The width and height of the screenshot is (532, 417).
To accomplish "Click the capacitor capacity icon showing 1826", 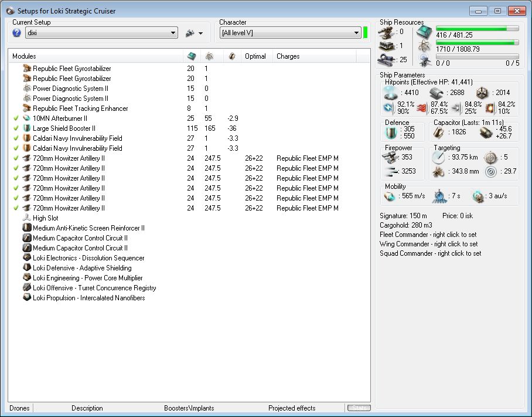I will (x=438, y=133).
